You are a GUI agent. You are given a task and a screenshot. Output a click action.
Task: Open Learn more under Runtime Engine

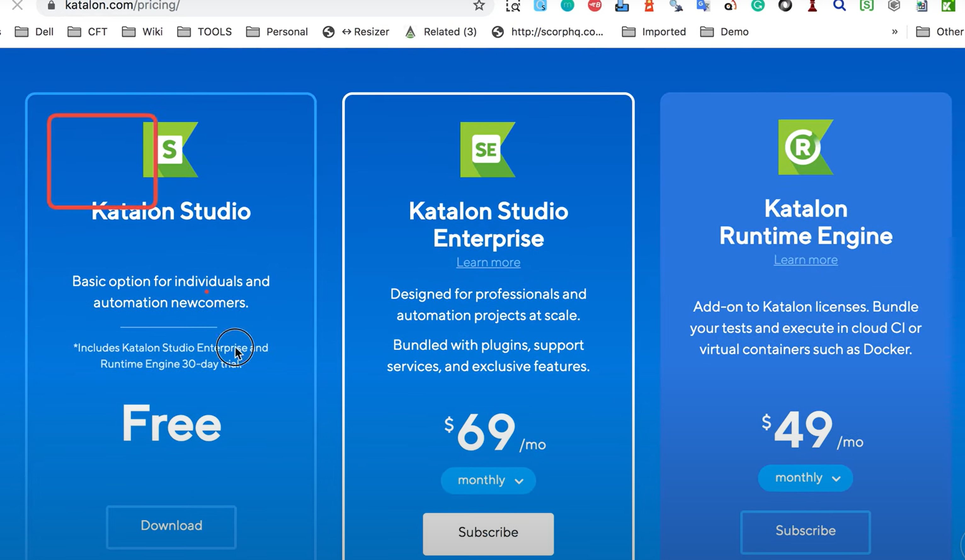tap(805, 260)
